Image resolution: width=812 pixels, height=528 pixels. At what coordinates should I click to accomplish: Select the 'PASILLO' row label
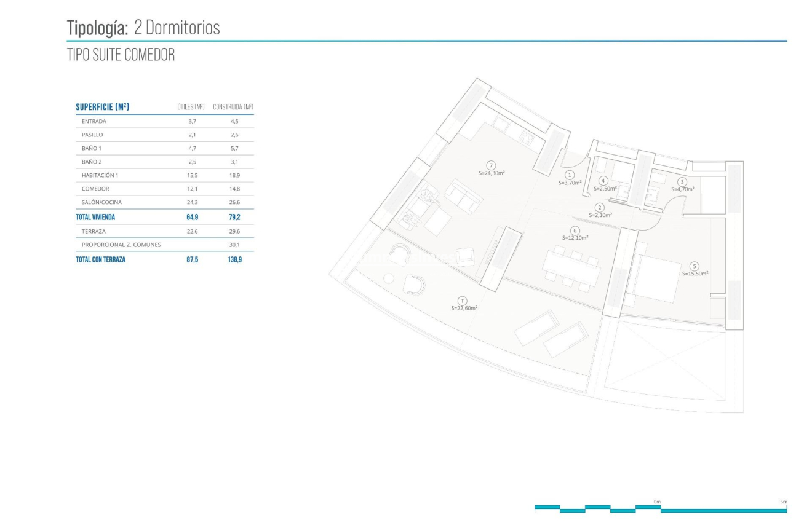point(92,135)
